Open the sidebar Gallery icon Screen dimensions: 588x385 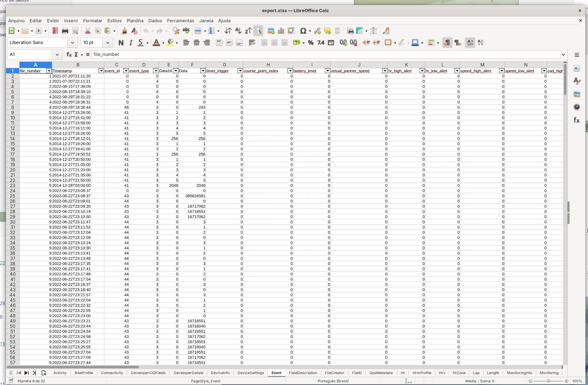[577, 94]
